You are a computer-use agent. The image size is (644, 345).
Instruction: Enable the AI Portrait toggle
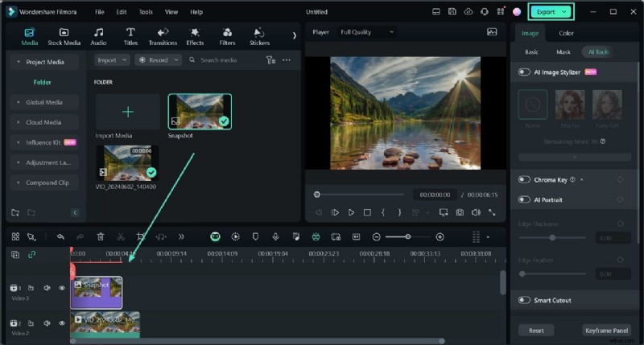coord(524,199)
